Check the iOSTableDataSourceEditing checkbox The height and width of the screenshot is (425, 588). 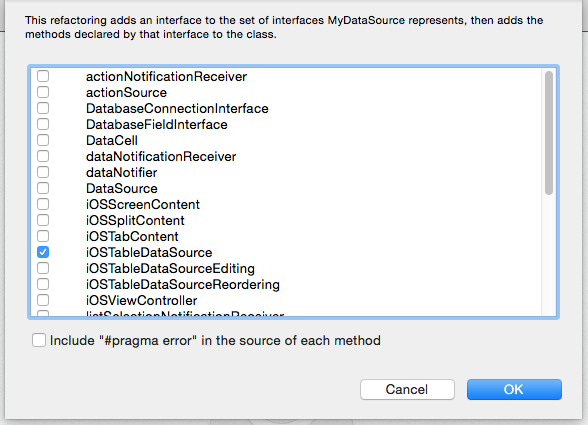tap(43, 268)
